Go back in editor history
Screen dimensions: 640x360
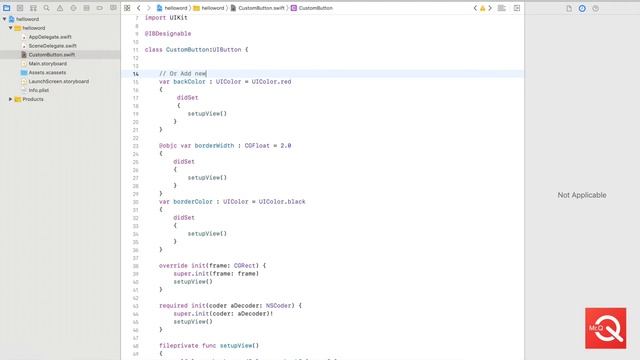(139, 8)
